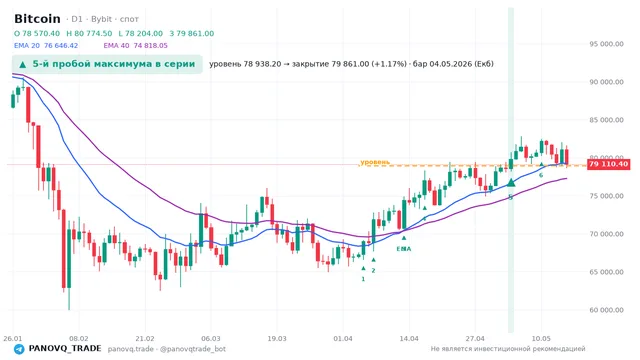Click the breakout description text with bar 04.05.2026
Image resolution: width=640 pixels, height=360 pixels.
(351, 64)
